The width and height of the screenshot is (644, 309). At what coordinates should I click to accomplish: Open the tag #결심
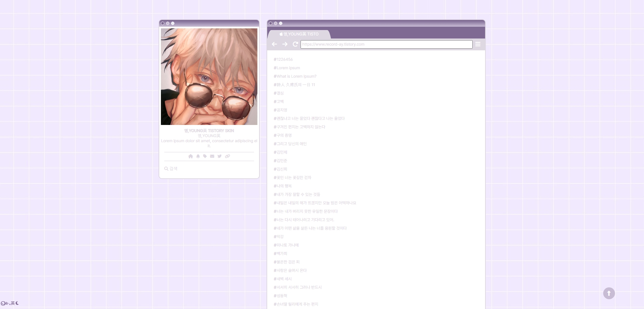[x=279, y=93]
